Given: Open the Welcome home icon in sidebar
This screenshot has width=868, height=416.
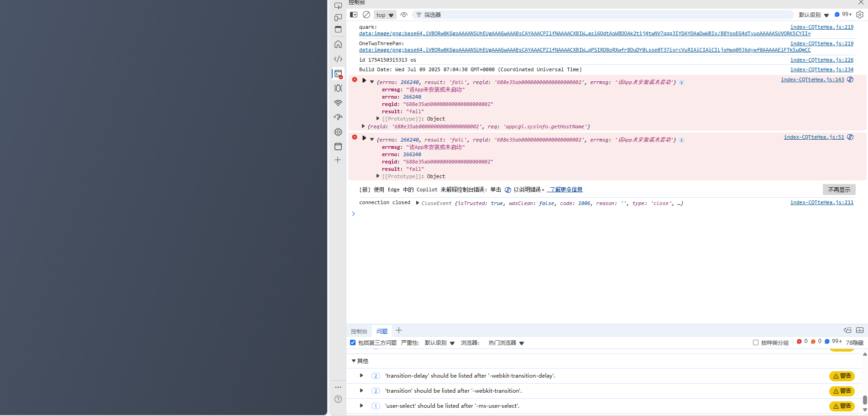Looking at the screenshot, I should 338,44.
